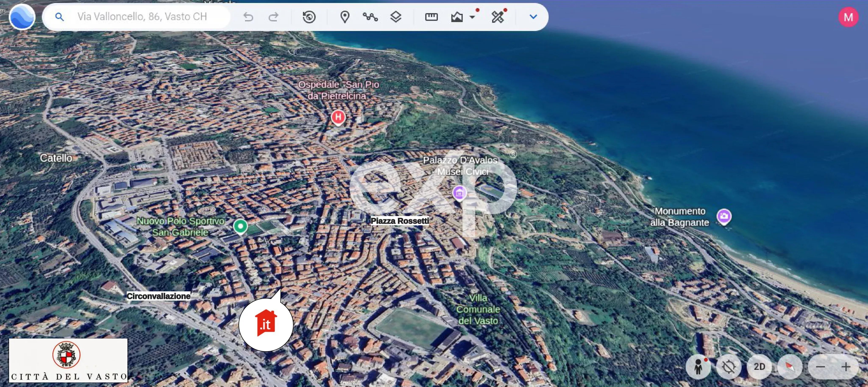This screenshot has height=387, width=868.
Task: Reset orientation with the compass button
Action: 790,366
